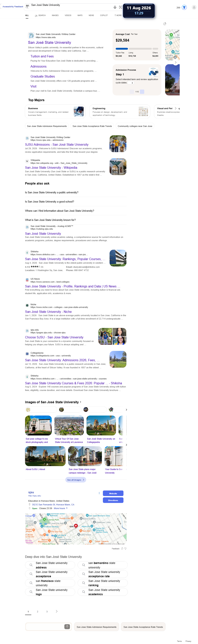The height and width of the screenshot is (644, 198).
Task: Click next arrow on map image carousel
Action: (175, 62)
